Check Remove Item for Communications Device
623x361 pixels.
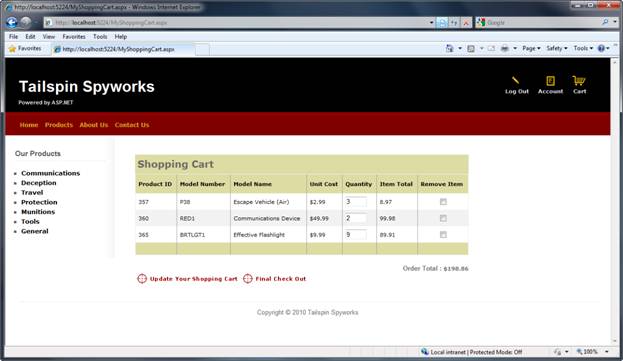click(x=443, y=218)
